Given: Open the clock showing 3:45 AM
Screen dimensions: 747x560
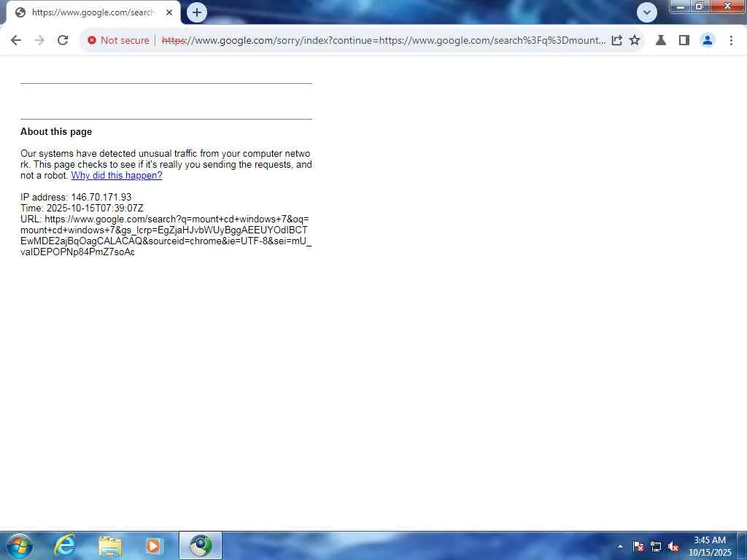Looking at the screenshot, I should tap(710, 546).
